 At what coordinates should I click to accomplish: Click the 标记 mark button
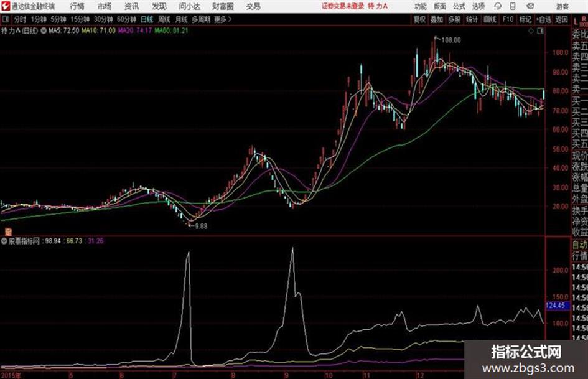525,19
